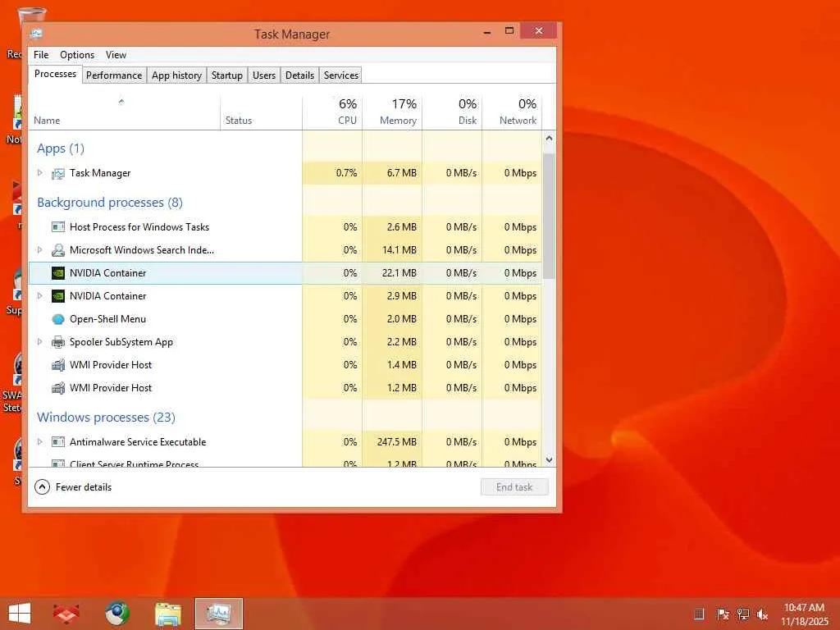
Task: Sort processes by the Network column header
Action: tap(513, 113)
